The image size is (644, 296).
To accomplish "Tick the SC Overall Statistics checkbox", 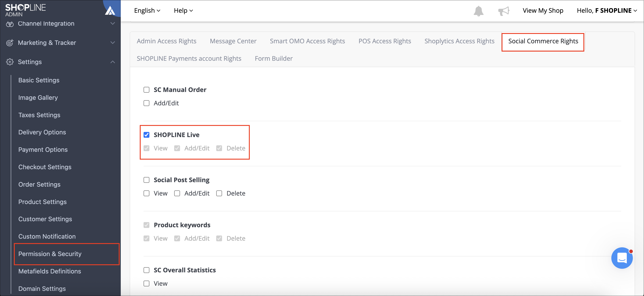I will (x=146, y=270).
